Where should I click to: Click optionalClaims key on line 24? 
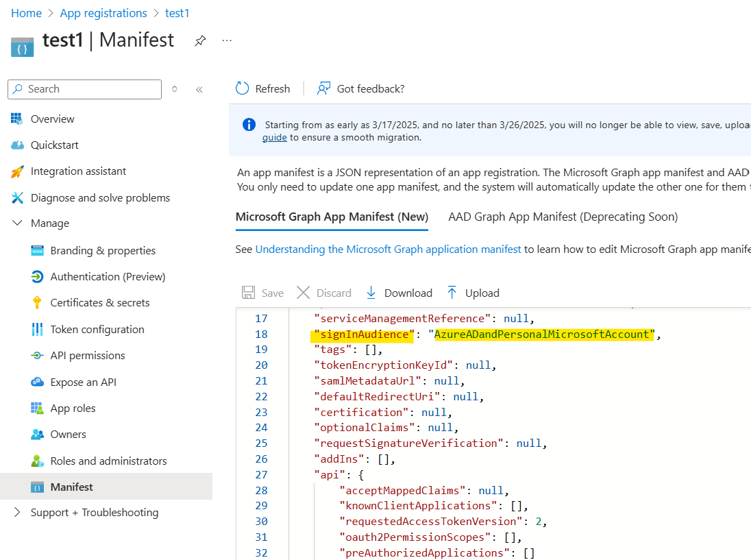365,427
